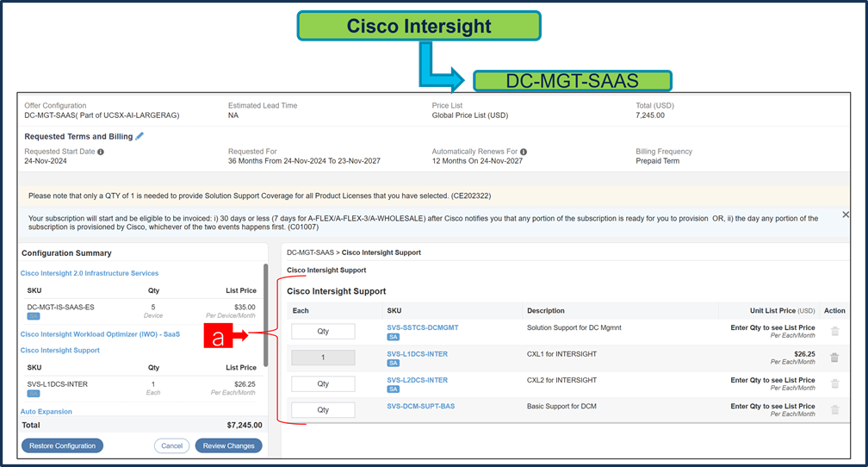This screenshot has height=467, width=868.
Task: Click the Unit List Price column header
Action: pyautogui.click(x=782, y=311)
